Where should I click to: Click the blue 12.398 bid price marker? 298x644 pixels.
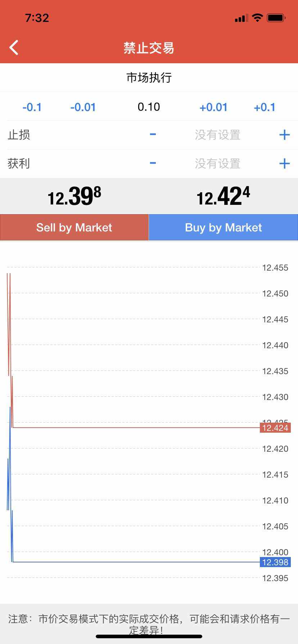coord(275,562)
